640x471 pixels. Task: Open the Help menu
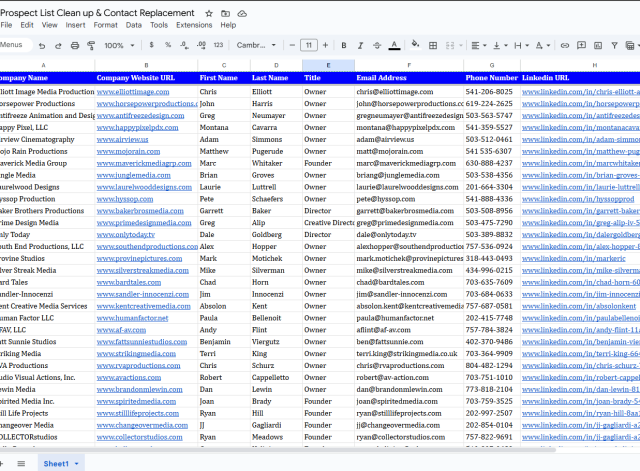pyautogui.click(x=228, y=25)
